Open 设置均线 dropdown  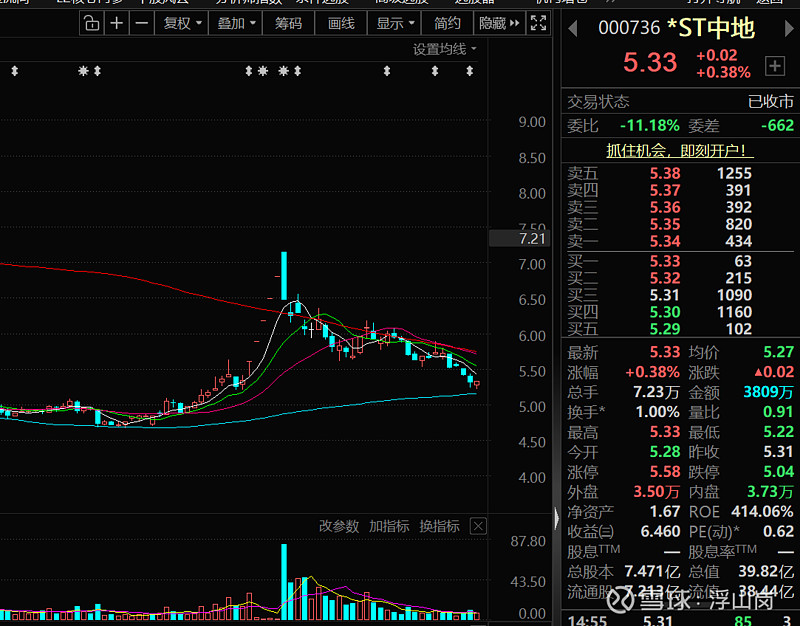coord(444,49)
